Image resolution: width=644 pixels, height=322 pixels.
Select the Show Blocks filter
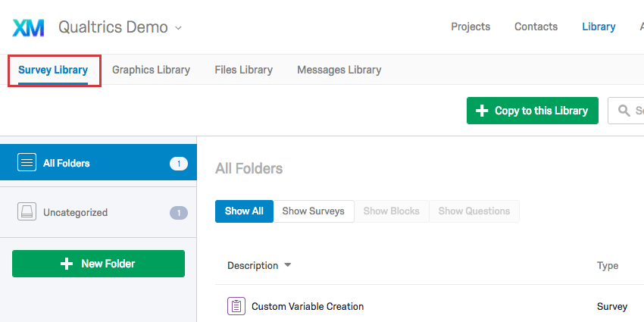coord(392,211)
